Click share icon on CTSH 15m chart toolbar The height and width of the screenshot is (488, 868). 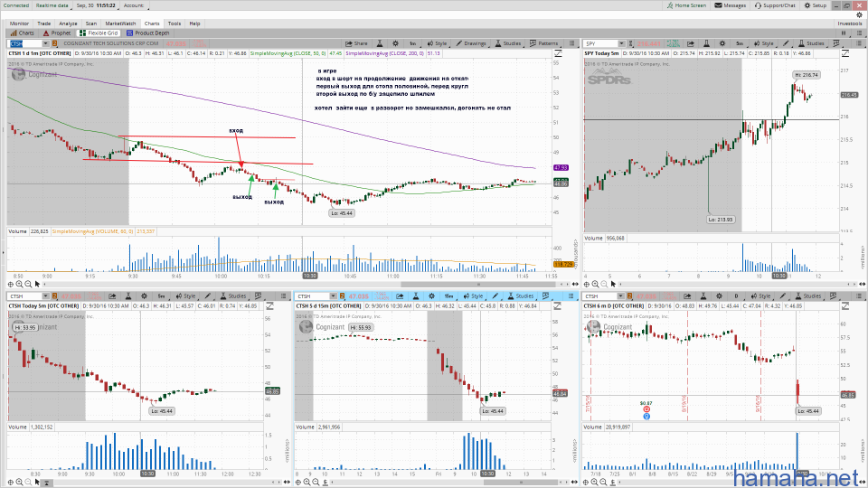[400, 296]
